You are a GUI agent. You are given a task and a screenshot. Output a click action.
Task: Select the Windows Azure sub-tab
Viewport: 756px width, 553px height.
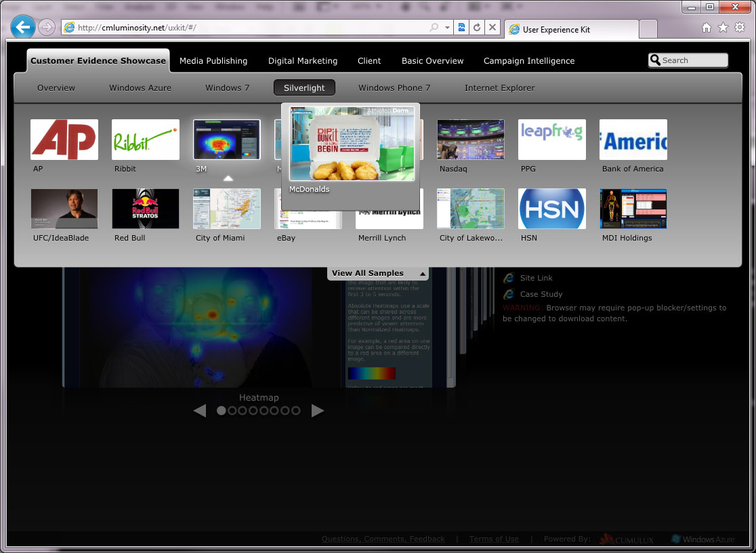(x=140, y=88)
